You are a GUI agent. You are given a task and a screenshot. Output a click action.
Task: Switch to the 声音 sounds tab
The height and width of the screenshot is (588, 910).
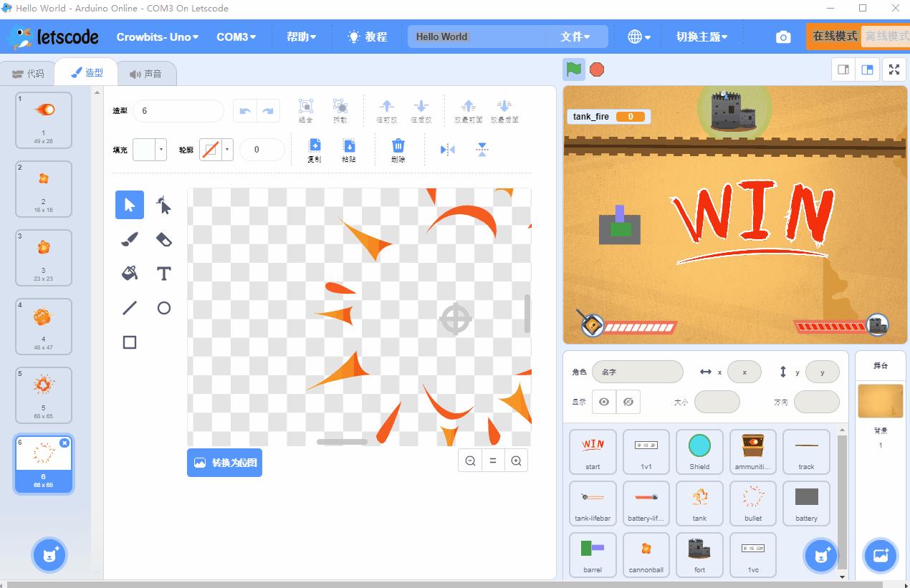pyautogui.click(x=145, y=74)
